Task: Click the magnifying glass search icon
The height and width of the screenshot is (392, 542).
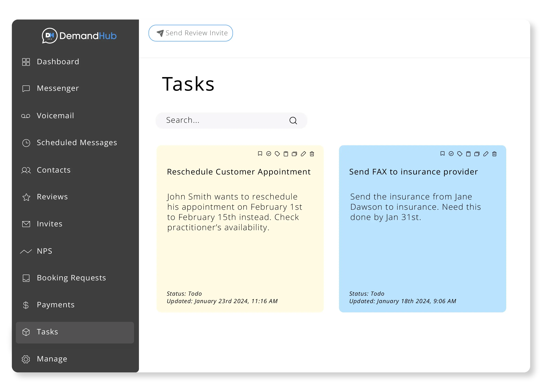Action: 293,120
